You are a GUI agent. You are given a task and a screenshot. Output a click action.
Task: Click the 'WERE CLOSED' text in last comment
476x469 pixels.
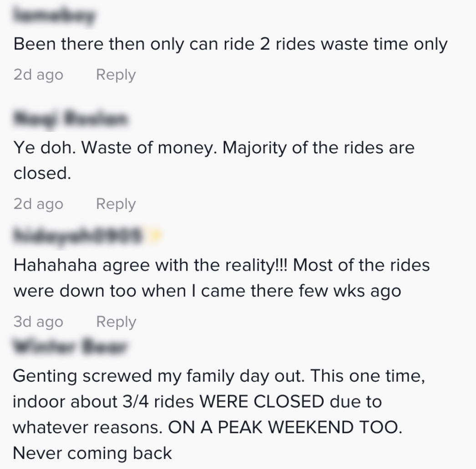click(x=262, y=402)
